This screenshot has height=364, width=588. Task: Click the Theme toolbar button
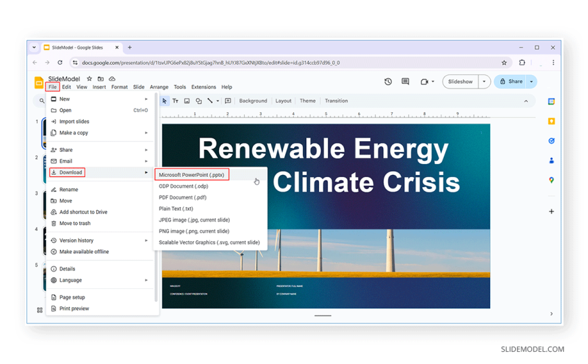[308, 101]
